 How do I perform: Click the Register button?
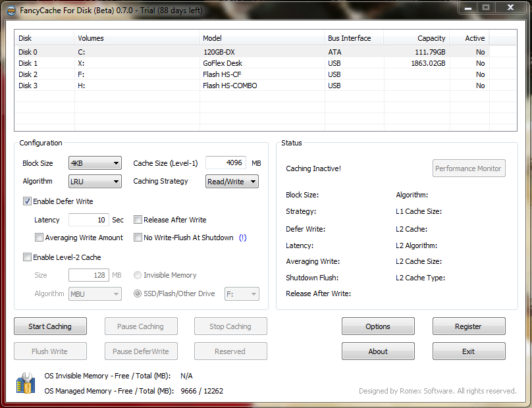pyautogui.click(x=468, y=326)
